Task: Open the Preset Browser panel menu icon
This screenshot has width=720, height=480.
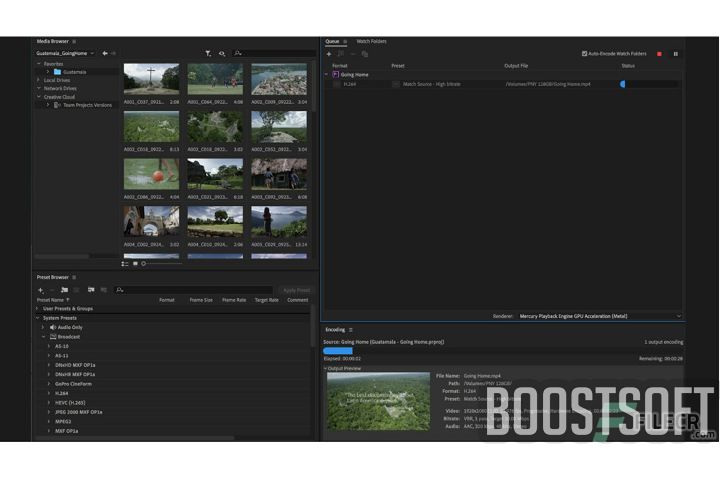Action: [74, 277]
